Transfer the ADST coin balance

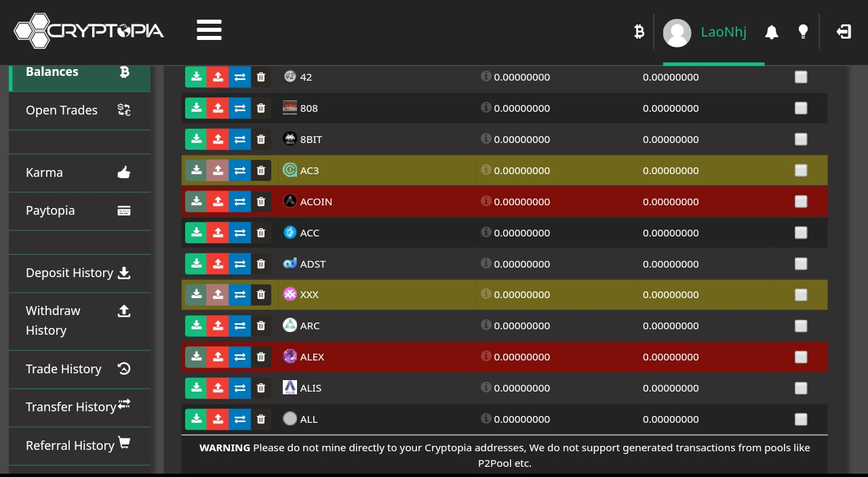point(239,264)
